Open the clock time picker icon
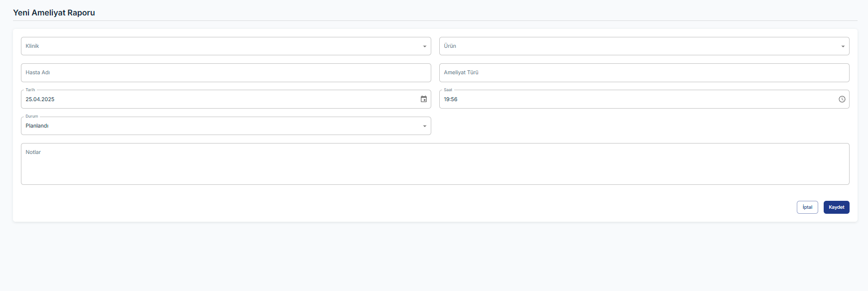Screen dimensions: 868x291 842,99
